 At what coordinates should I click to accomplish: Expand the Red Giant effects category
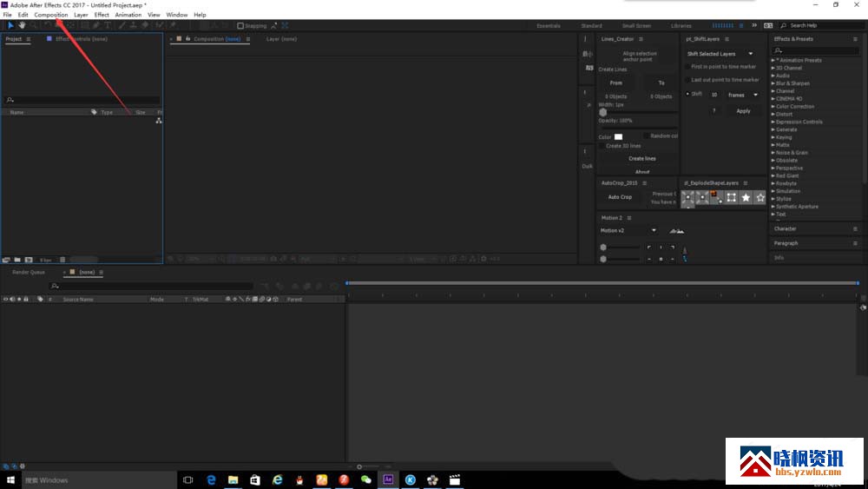[x=773, y=176]
